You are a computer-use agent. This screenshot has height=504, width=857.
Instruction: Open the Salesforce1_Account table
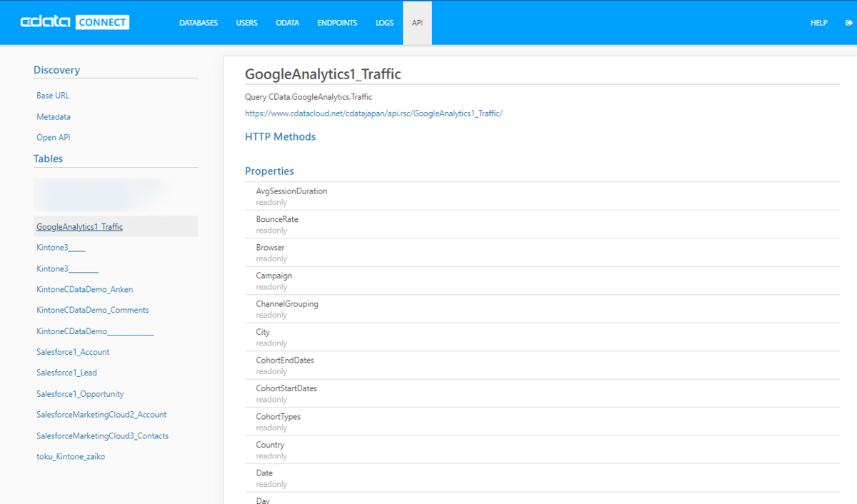point(73,353)
